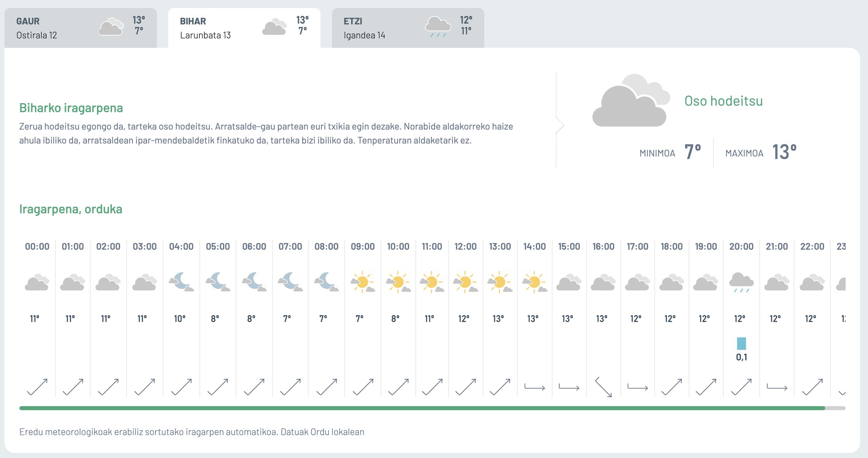The height and width of the screenshot is (458, 868).
Task: Select the BIHAR Larunbata 13 tab
Action: coord(244,28)
